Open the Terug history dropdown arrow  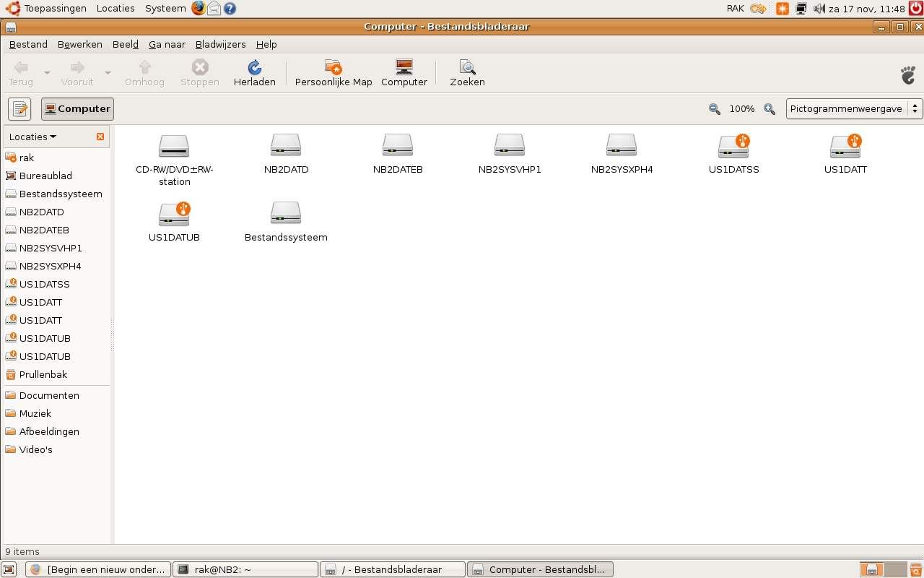48,73
